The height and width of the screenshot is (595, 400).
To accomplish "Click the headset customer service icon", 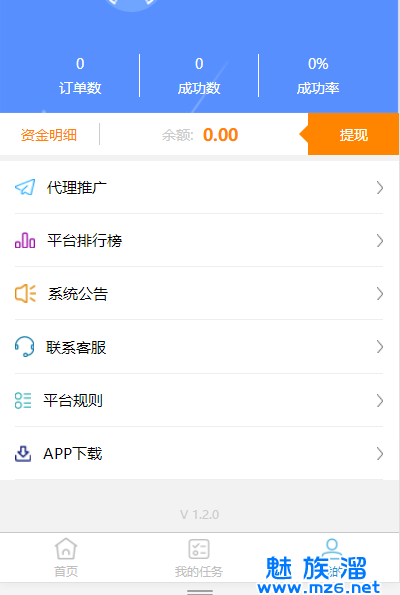I will pos(25,347).
